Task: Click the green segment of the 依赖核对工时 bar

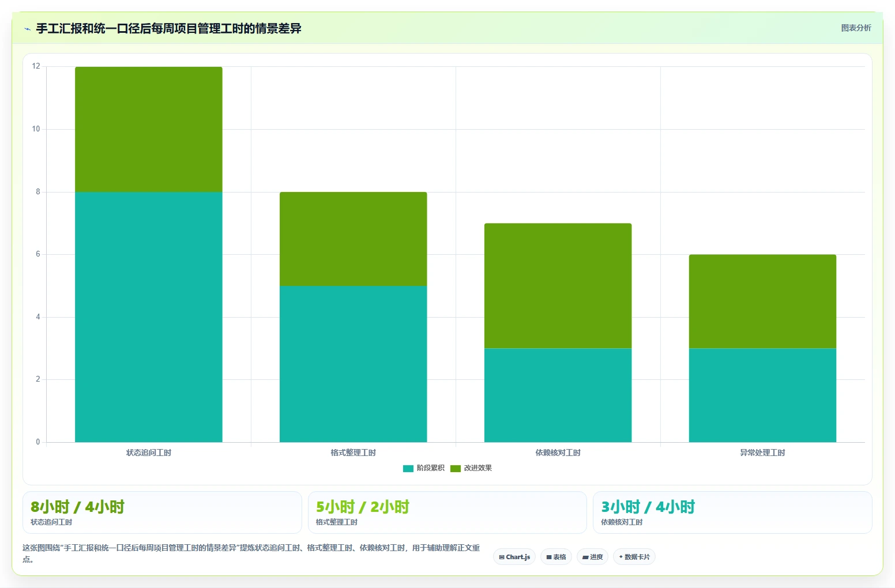Action: [x=558, y=285]
